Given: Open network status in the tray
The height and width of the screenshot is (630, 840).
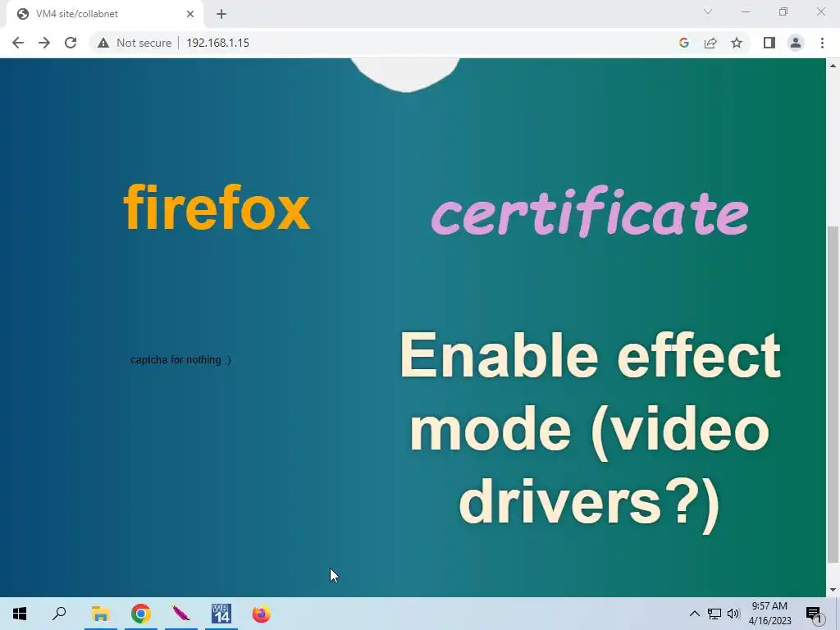Looking at the screenshot, I should pos(714,614).
